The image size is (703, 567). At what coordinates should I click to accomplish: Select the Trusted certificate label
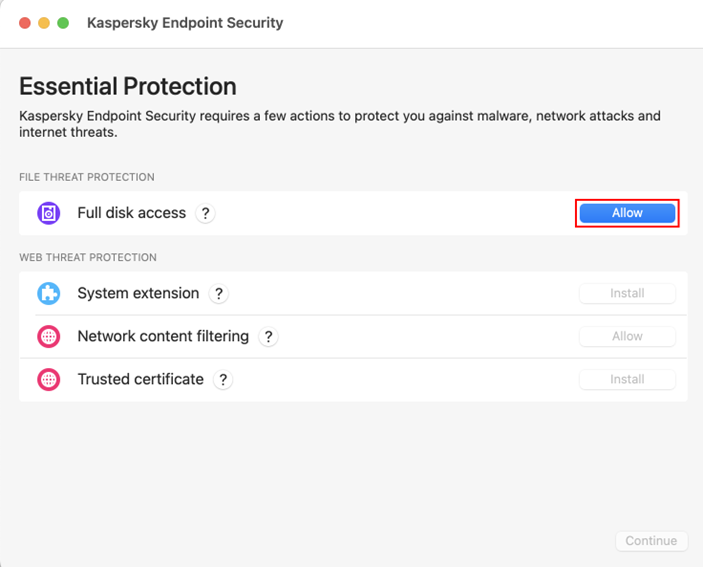[140, 380]
